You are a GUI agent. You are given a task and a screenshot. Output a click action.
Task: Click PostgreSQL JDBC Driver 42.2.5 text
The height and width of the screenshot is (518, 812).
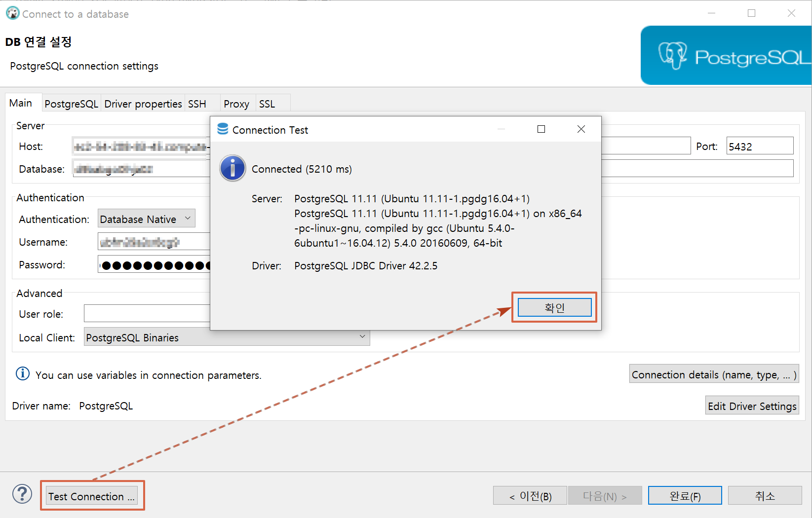click(x=366, y=265)
